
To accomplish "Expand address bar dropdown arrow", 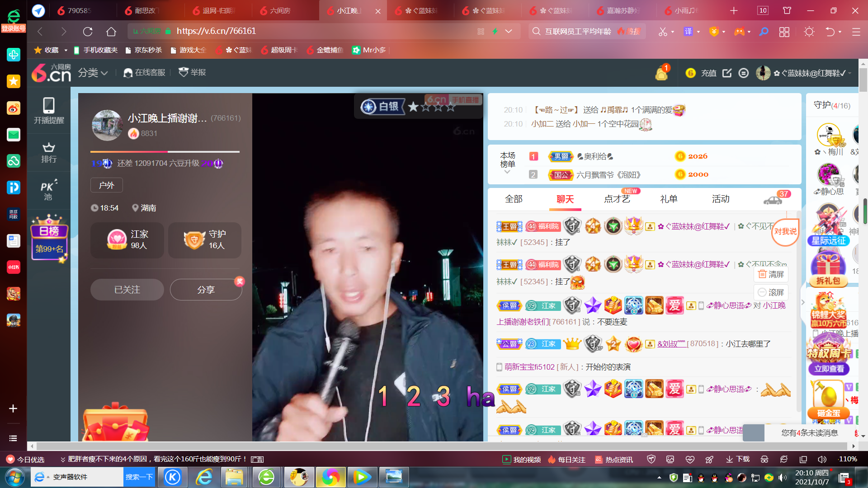I will click(x=509, y=31).
